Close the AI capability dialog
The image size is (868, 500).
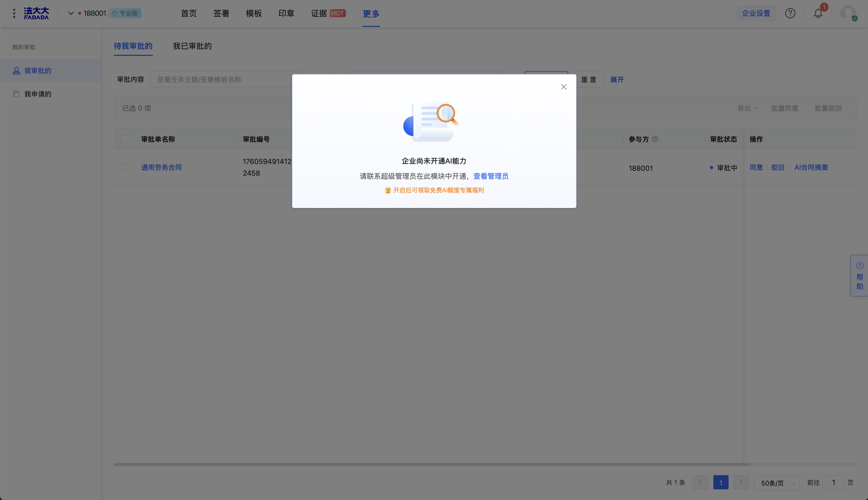tap(564, 87)
